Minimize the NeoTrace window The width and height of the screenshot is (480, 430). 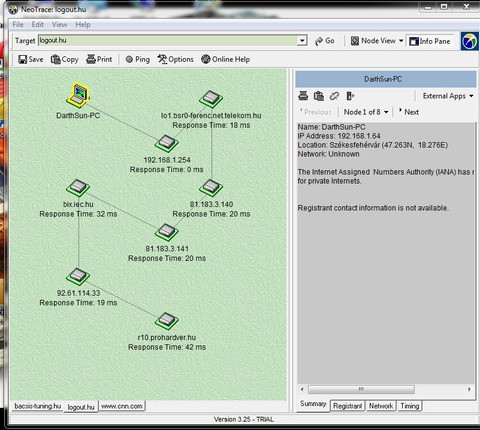(428, 7)
